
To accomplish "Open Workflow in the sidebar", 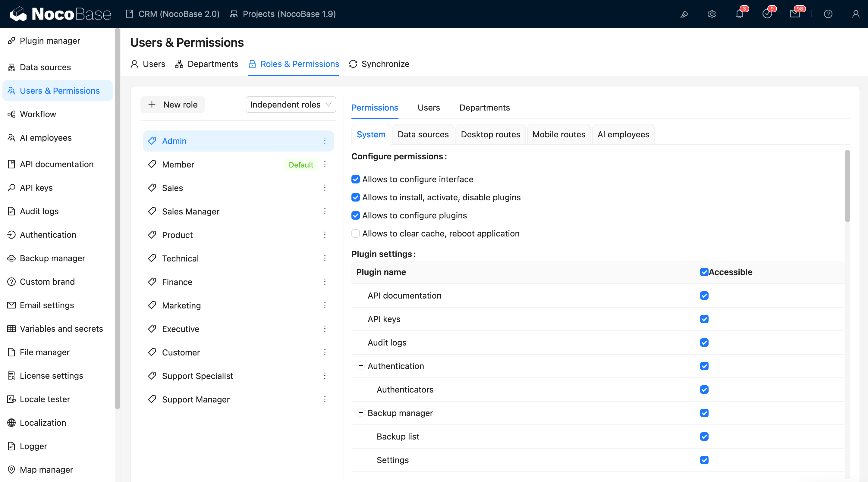I will (38, 114).
